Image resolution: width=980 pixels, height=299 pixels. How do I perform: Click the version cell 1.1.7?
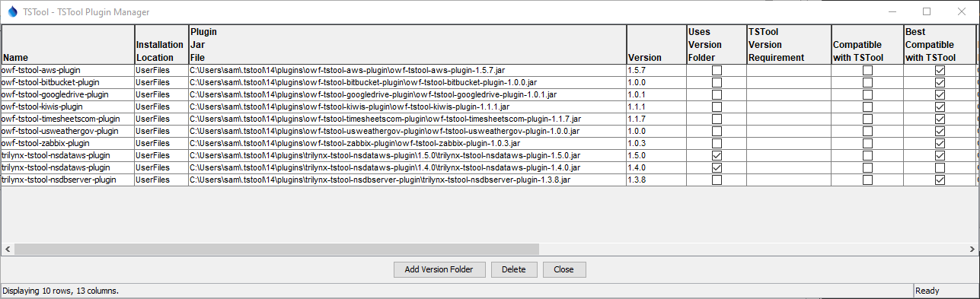tap(656, 119)
